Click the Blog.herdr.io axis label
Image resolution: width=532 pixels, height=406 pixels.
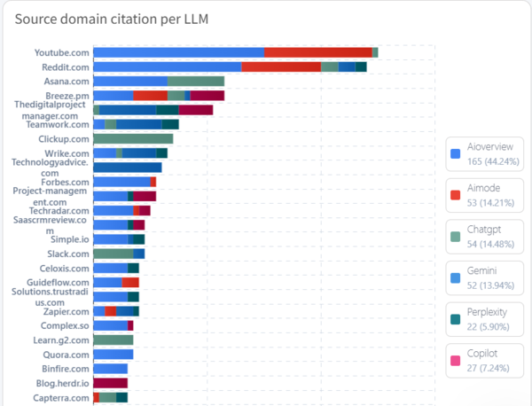pyautogui.click(x=63, y=383)
